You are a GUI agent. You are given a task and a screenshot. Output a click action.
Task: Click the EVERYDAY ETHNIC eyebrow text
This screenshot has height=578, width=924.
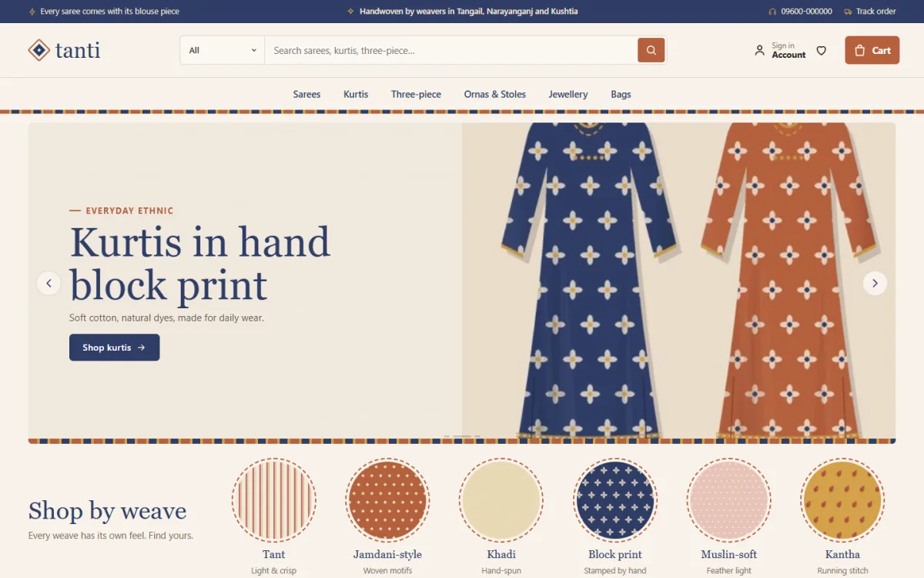tap(129, 210)
